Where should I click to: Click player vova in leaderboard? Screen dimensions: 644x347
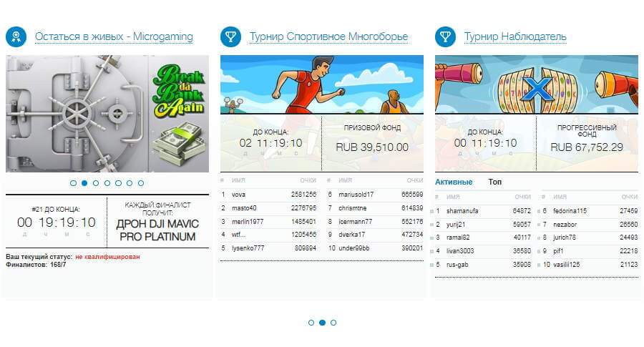pyautogui.click(x=240, y=195)
